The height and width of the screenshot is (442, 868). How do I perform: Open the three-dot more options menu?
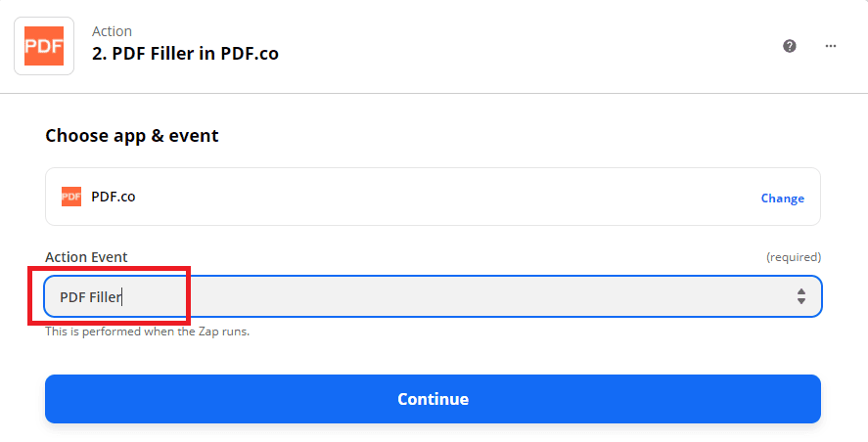pos(831,46)
